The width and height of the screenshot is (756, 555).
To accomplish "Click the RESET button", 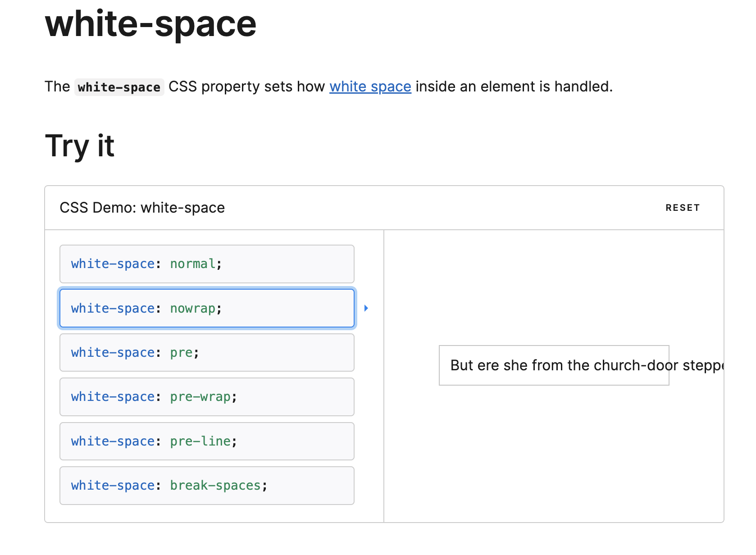I will (683, 208).
